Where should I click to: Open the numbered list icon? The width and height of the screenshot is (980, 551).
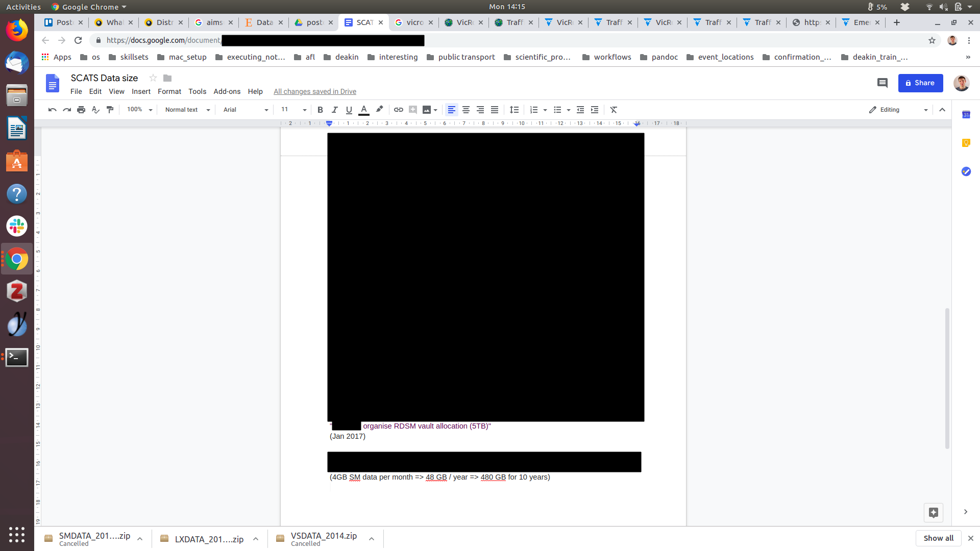point(534,110)
